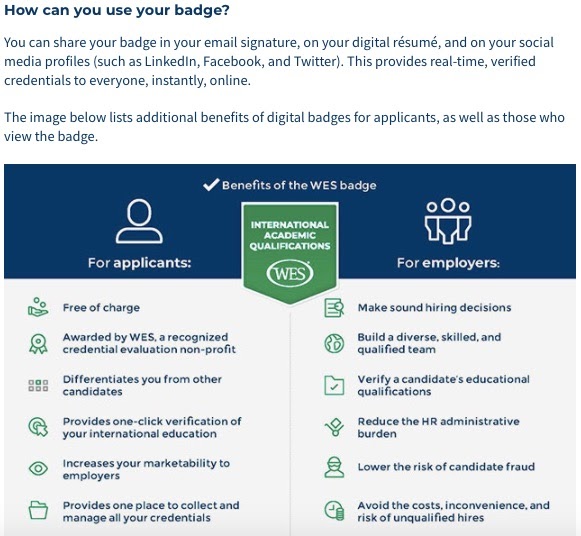Click the globe icon beside diverse, skilled team
Viewport: 581px width, 536px height.
click(x=334, y=343)
